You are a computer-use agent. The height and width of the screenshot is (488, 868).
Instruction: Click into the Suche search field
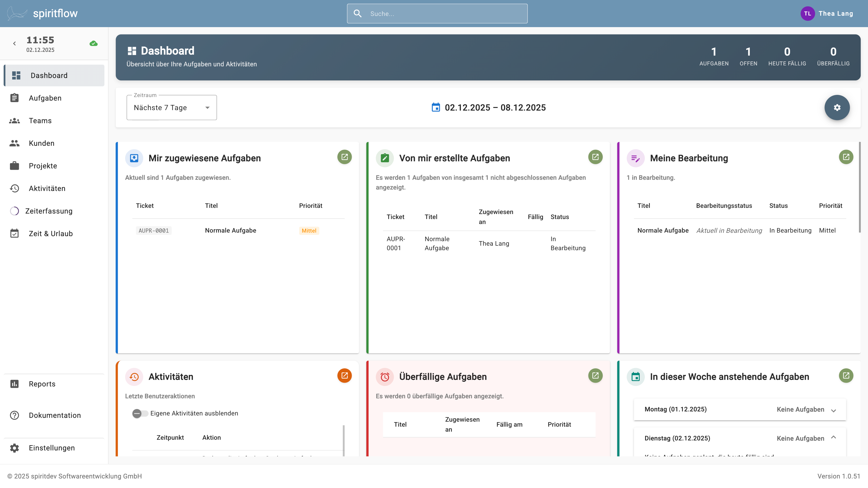click(x=437, y=14)
